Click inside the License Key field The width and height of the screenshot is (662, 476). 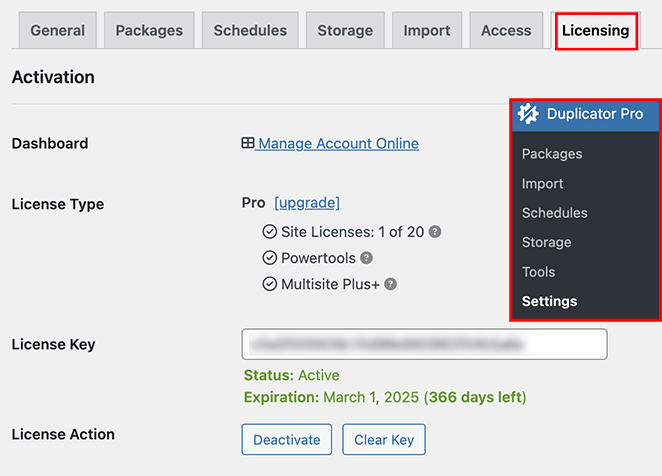(424, 345)
